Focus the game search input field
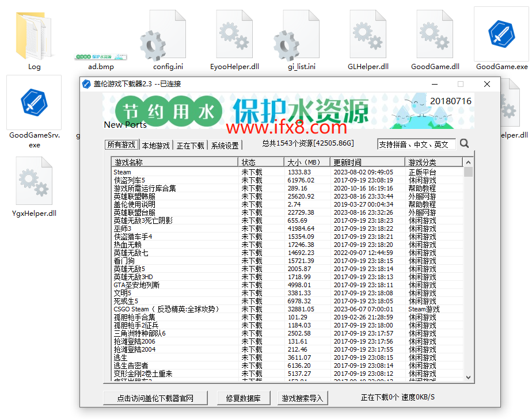Screen dimensions: 532x419 (416, 144)
